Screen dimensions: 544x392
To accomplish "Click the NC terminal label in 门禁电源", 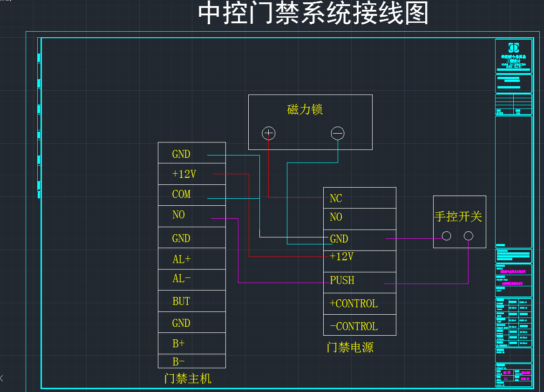I will pyautogui.click(x=336, y=198).
